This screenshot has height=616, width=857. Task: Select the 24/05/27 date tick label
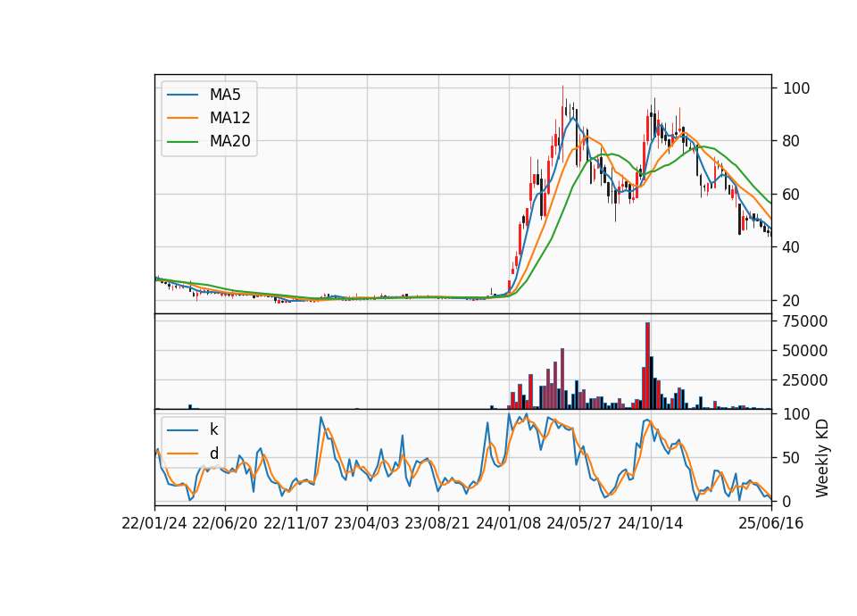pyautogui.click(x=579, y=523)
